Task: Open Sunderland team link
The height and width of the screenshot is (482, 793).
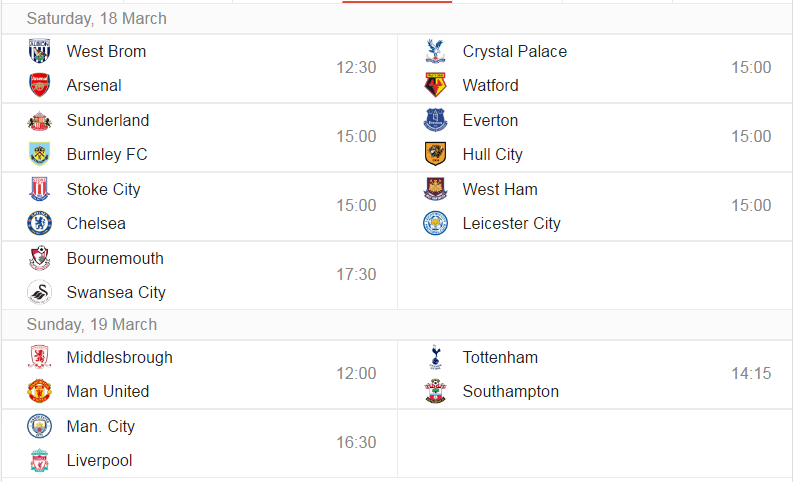Action: (108, 120)
